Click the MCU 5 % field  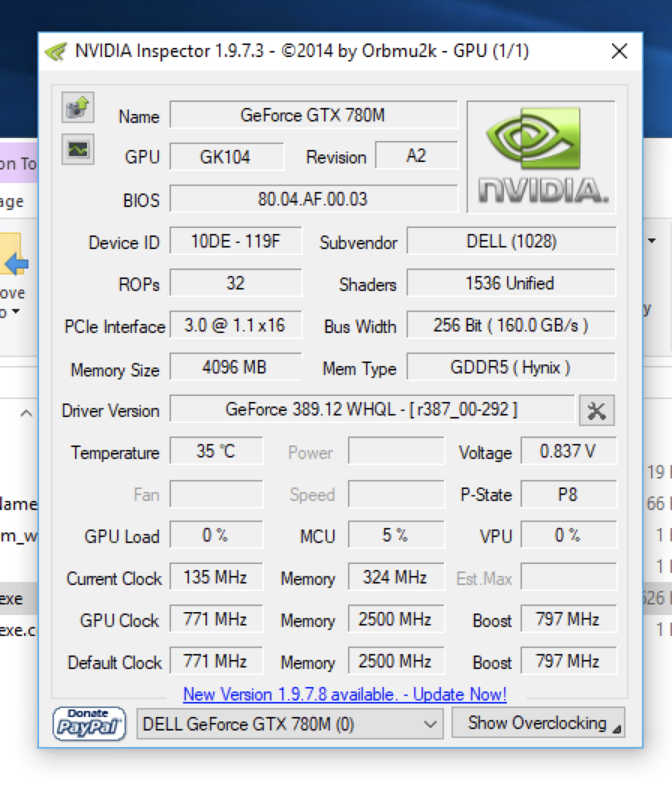point(396,535)
